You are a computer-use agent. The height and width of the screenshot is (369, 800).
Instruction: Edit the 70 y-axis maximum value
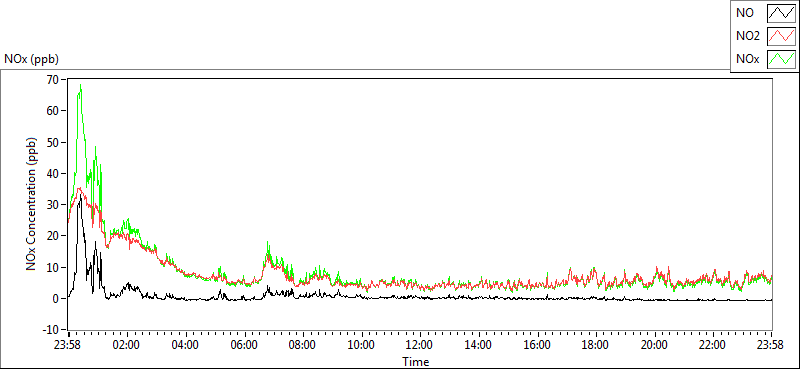(x=52, y=79)
